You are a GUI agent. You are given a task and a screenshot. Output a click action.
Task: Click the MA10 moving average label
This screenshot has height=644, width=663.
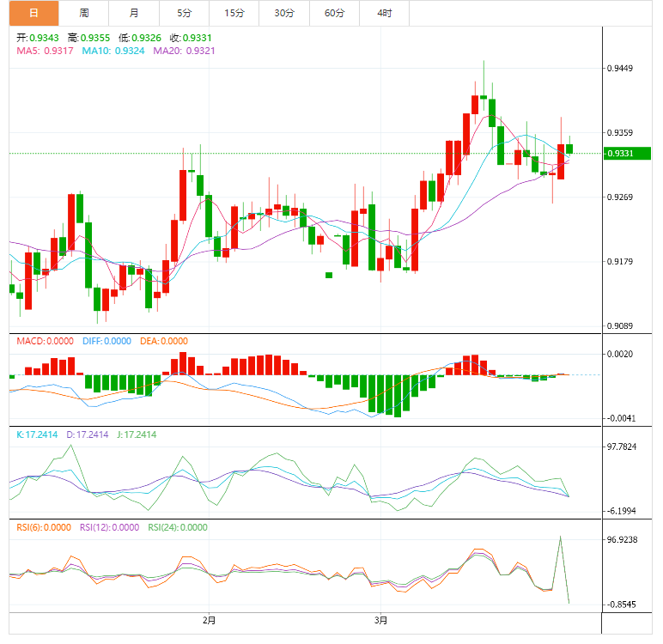pos(113,52)
